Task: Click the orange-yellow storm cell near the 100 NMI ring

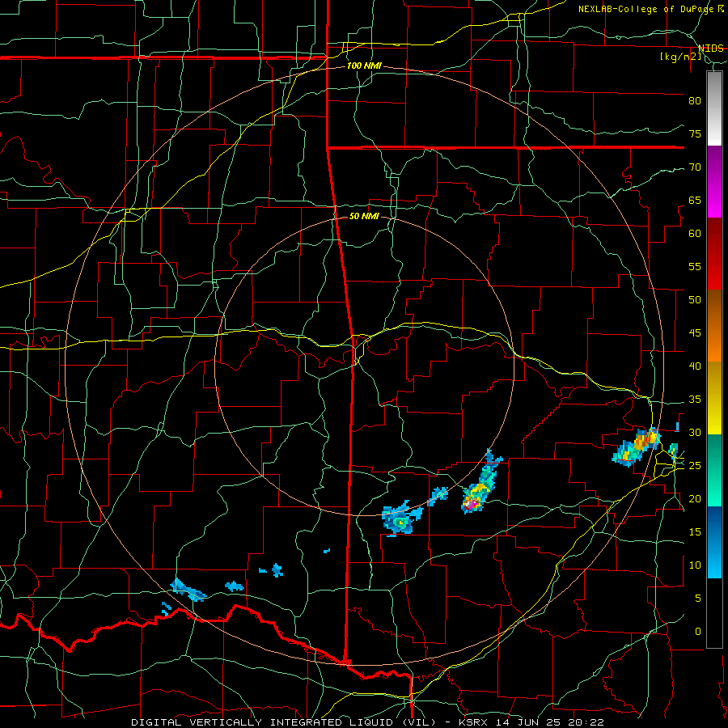Action: 638,447
